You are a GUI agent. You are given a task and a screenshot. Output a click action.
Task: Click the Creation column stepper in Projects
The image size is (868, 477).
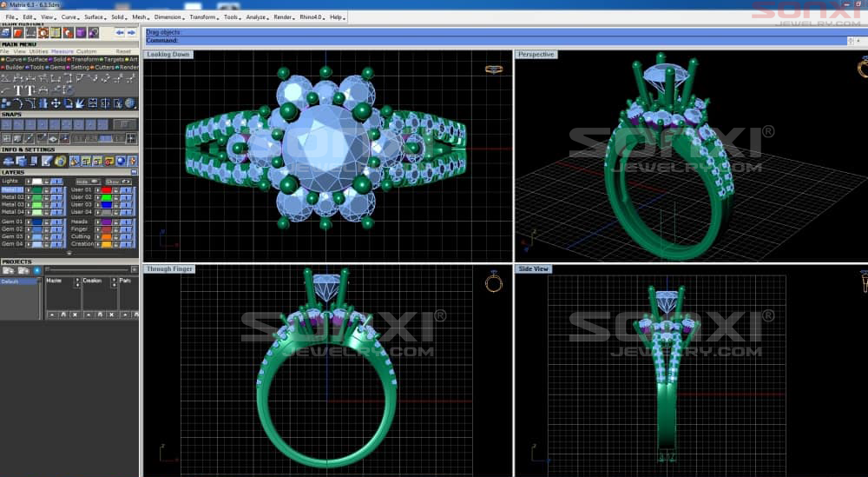[114, 282]
